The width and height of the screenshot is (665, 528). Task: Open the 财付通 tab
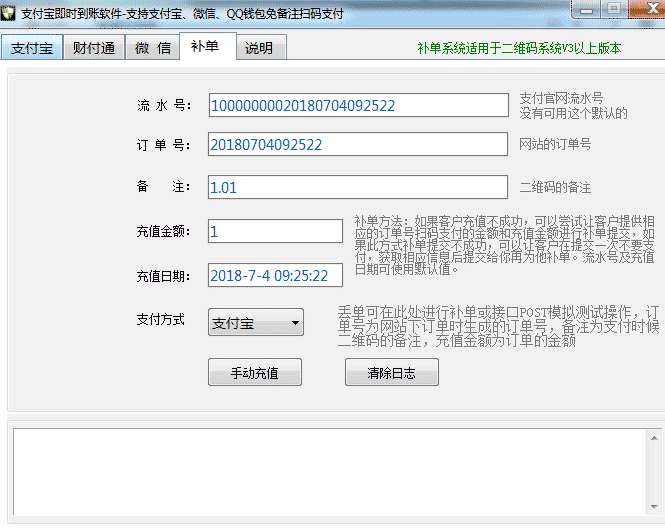point(94,47)
